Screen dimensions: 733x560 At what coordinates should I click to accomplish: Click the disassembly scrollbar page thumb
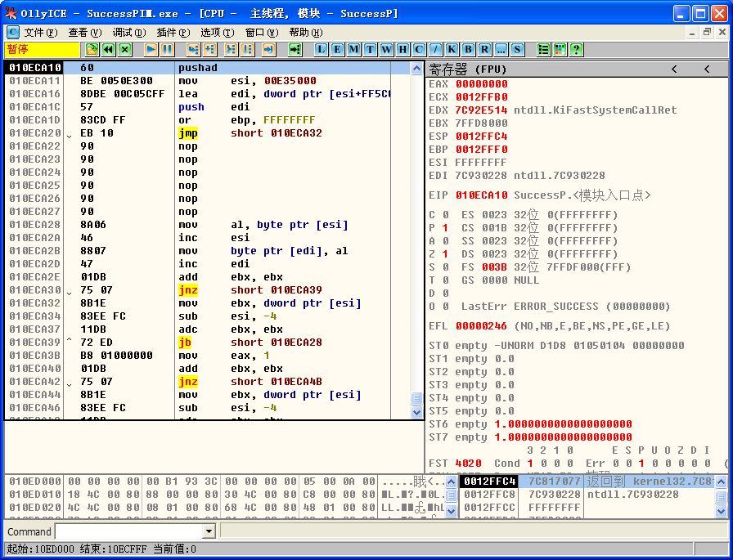click(x=416, y=398)
